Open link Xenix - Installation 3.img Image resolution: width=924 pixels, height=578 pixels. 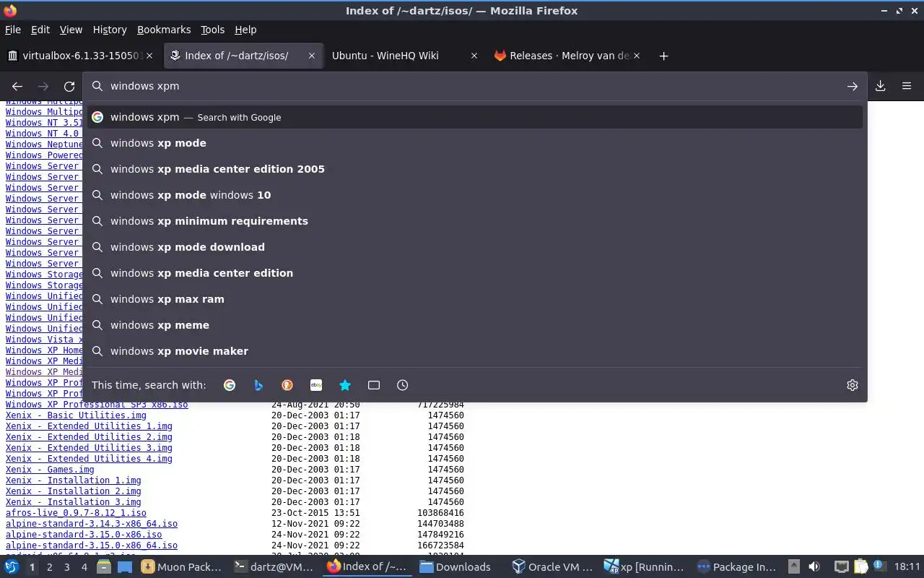pos(74,502)
